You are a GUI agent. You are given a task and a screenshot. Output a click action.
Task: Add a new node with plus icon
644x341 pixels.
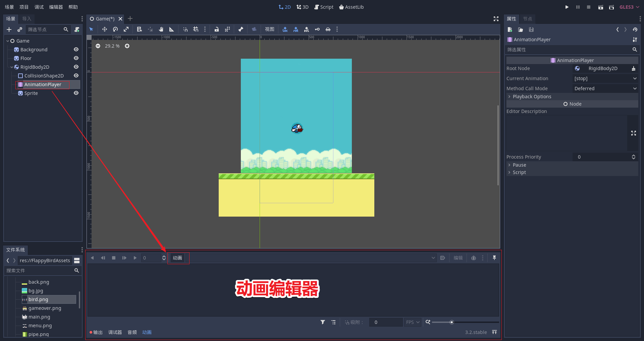pos(9,30)
